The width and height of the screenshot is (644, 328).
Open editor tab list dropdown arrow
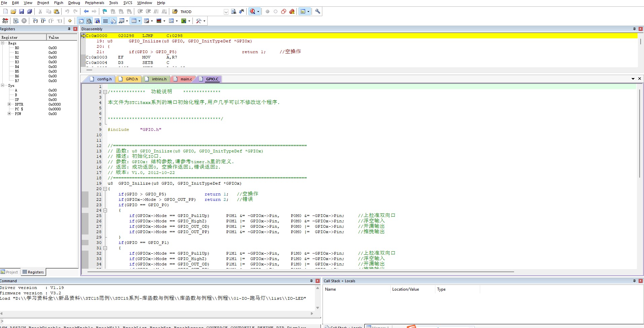pos(633,79)
